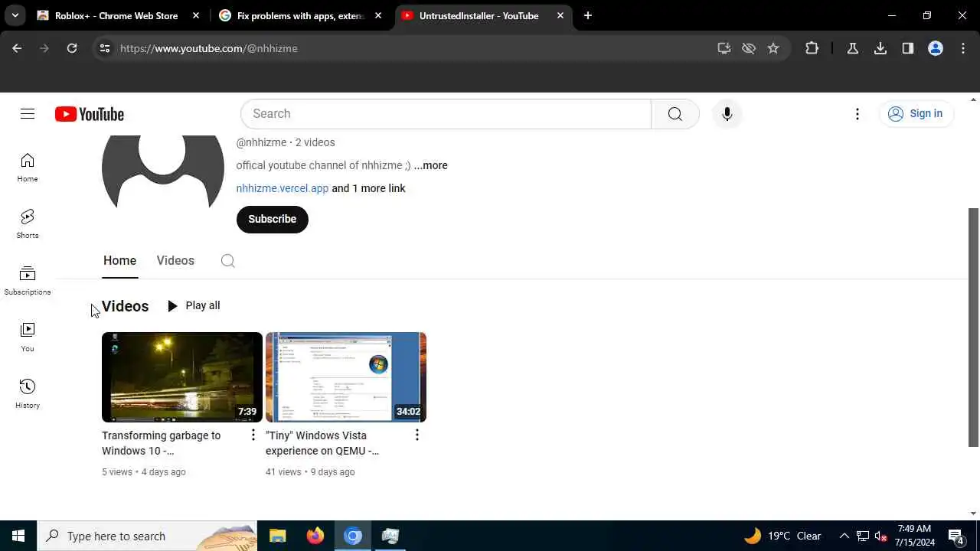Screen dimensions: 980x551
Task: Click the channel profile avatar
Action: click(x=163, y=172)
